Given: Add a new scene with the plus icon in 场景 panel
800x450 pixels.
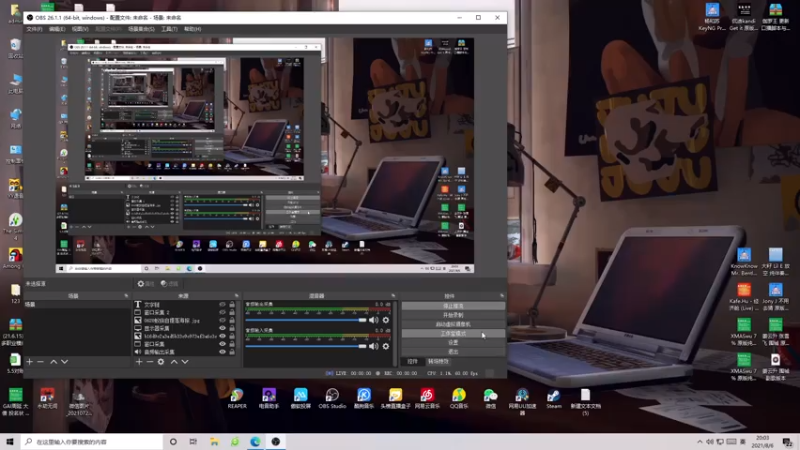Looking at the screenshot, I should (30, 362).
